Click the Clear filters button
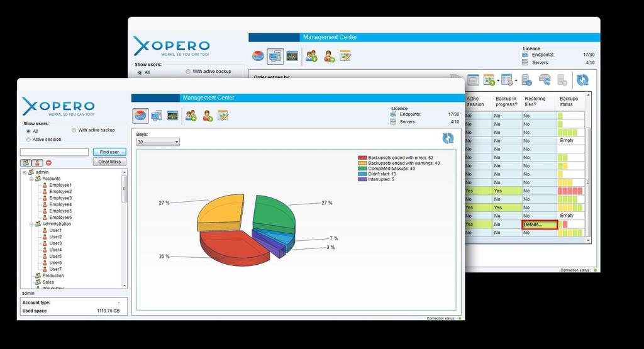The image size is (644, 349). [x=109, y=162]
